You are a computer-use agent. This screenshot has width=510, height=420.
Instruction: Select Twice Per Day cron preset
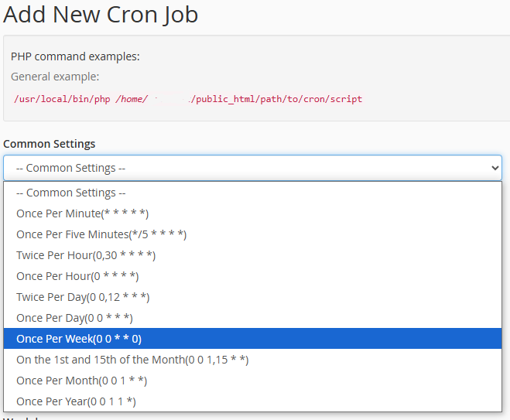tap(83, 297)
